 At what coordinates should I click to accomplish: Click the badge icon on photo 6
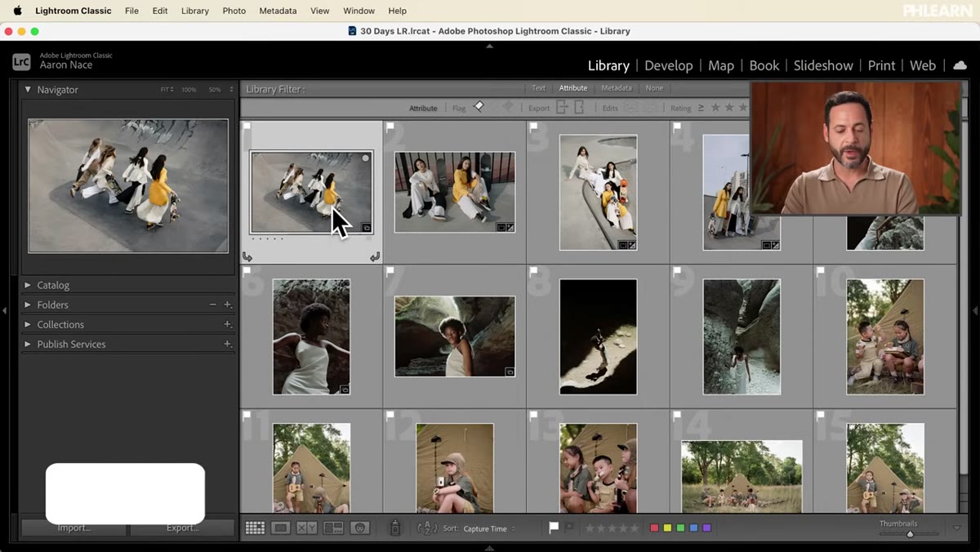point(345,390)
